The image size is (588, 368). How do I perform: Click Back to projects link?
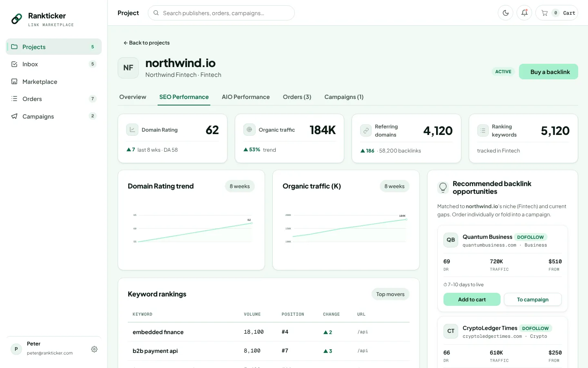pyautogui.click(x=147, y=43)
